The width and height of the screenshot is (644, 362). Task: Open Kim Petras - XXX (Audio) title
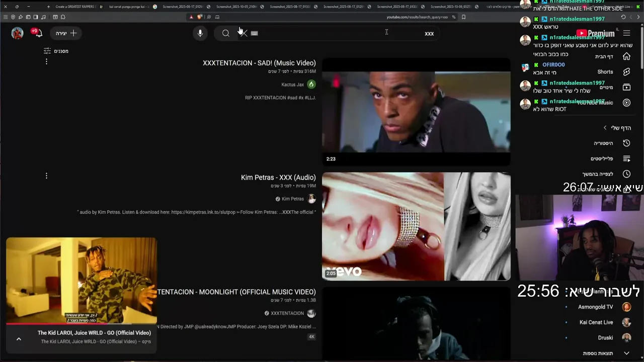278,177
